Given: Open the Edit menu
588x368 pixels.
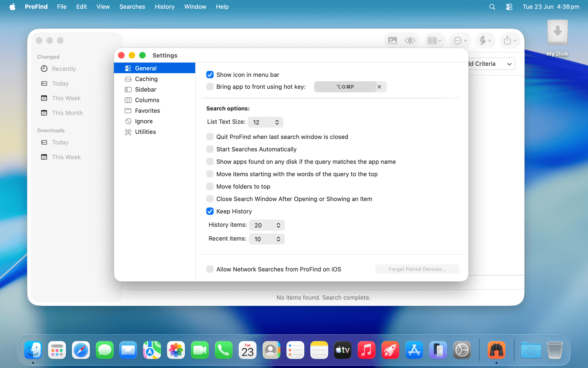Looking at the screenshot, I should 82,7.
